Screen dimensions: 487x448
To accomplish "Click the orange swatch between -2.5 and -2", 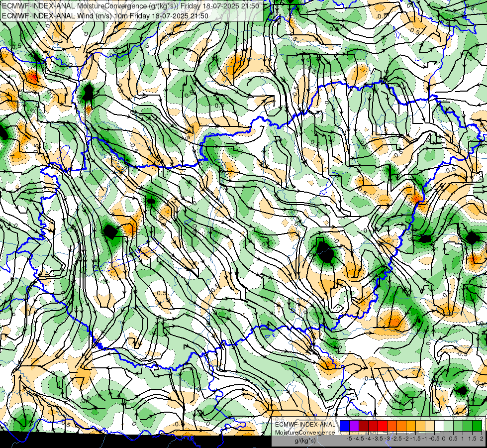I will tap(401, 426).
